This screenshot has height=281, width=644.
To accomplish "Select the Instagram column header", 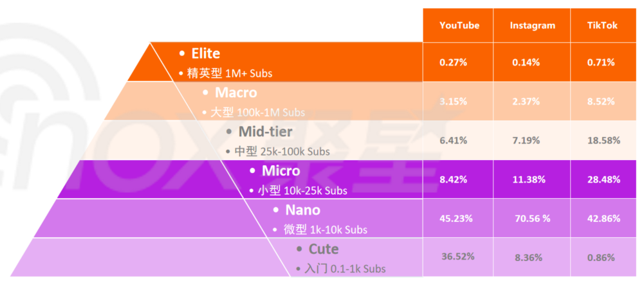I will (x=532, y=26).
